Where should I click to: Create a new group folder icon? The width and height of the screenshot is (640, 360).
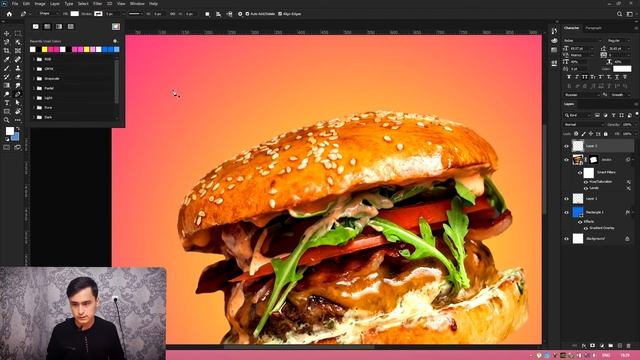click(x=611, y=346)
